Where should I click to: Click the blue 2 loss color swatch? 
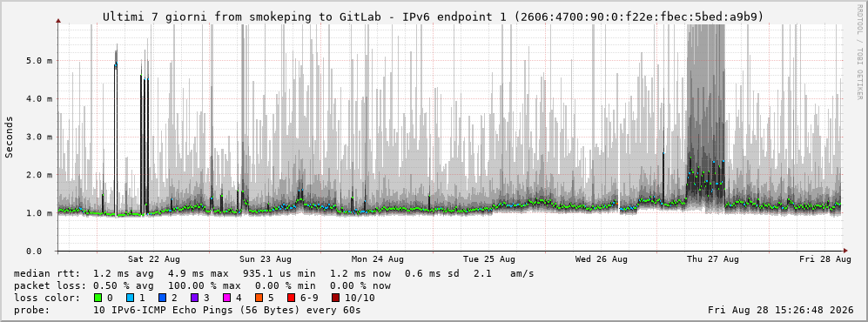click(162, 299)
